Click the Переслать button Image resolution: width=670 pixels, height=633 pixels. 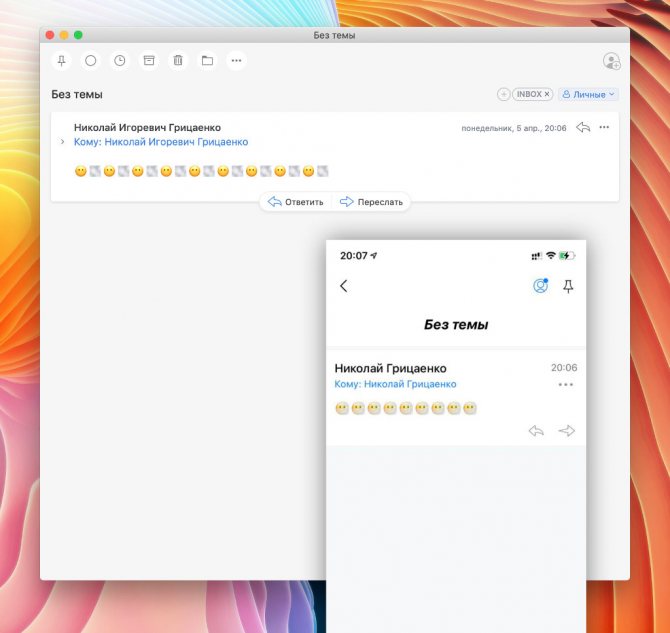pos(371,202)
